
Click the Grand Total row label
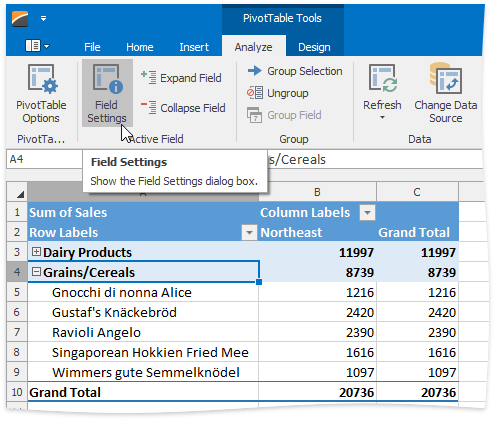(143, 392)
